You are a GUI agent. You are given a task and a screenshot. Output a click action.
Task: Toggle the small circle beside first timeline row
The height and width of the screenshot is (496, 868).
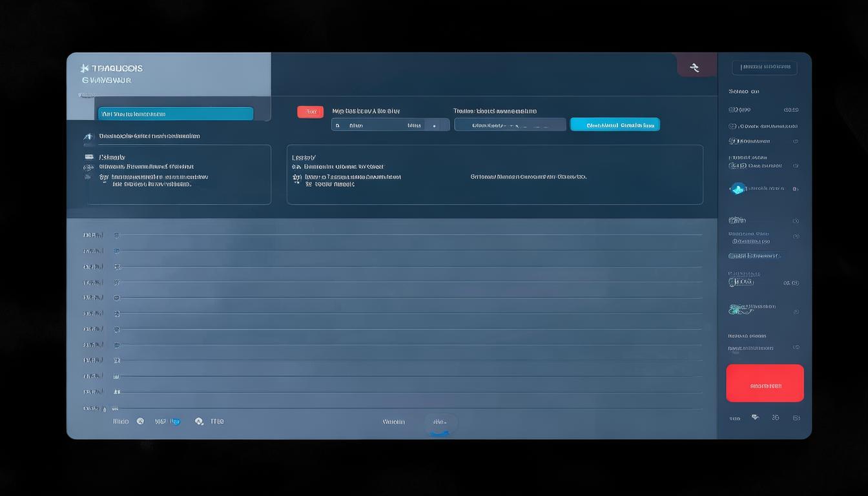[117, 235]
